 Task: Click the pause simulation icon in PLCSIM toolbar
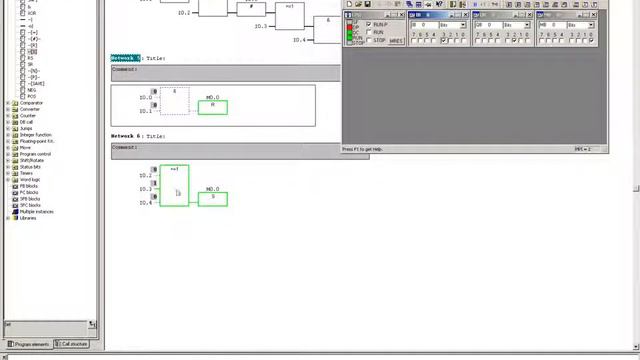pyautogui.click(x=475, y=4)
